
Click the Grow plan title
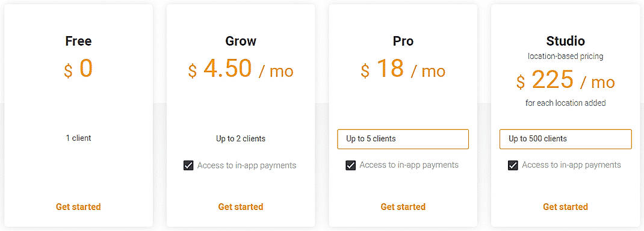pyautogui.click(x=241, y=41)
